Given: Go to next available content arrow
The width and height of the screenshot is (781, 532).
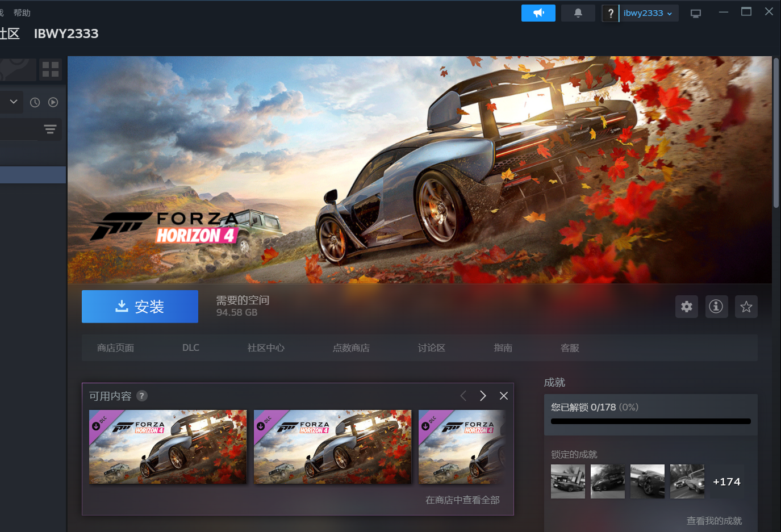Looking at the screenshot, I should pyautogui.click(x=483, y=396).
